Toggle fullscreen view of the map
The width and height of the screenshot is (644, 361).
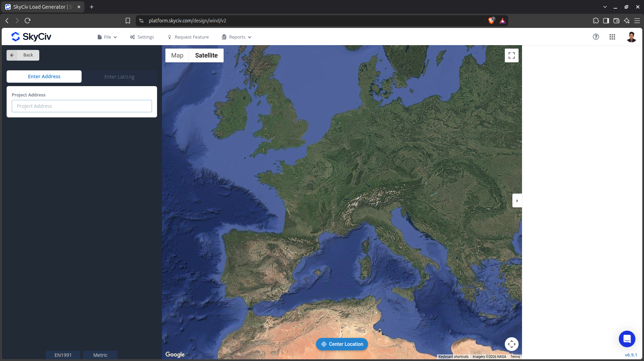pyautogui.click(x=512, y=55)
